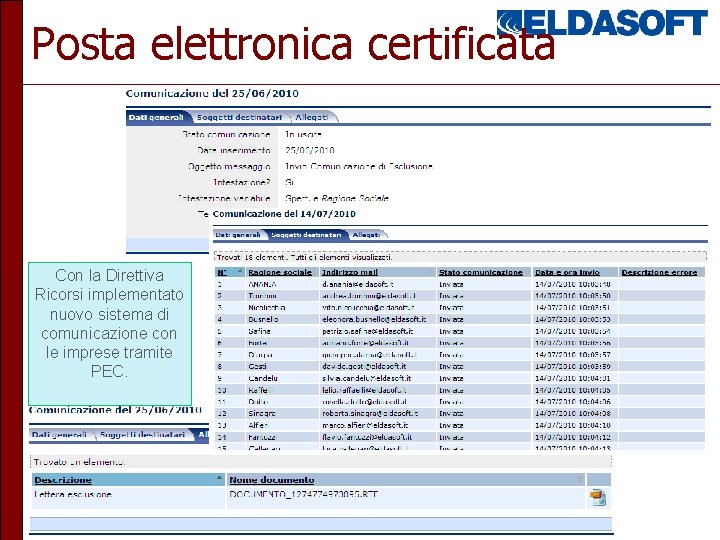Click the Stato comunicazione value In uscita
Viewport: 720px width, 540px height.
[303, 135]
